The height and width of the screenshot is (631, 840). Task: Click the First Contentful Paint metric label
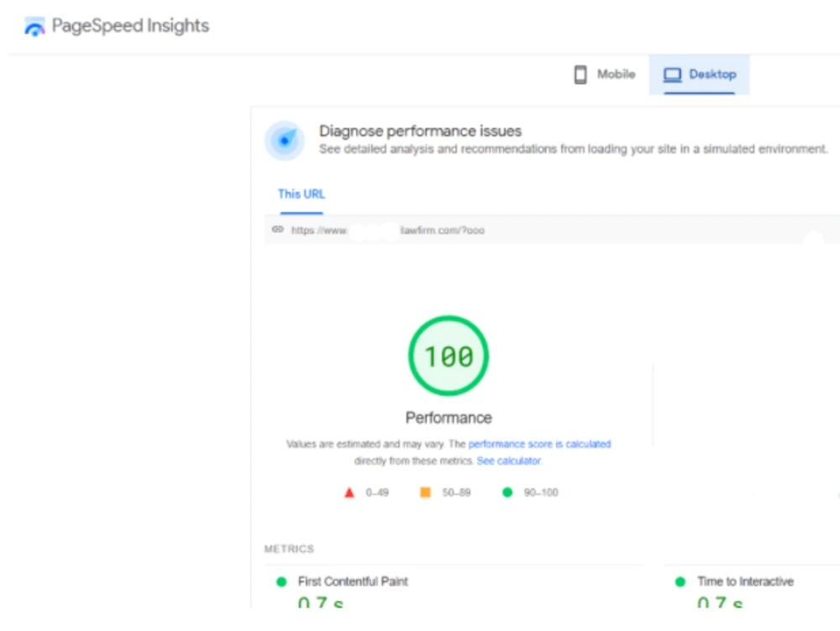point(353,581)
